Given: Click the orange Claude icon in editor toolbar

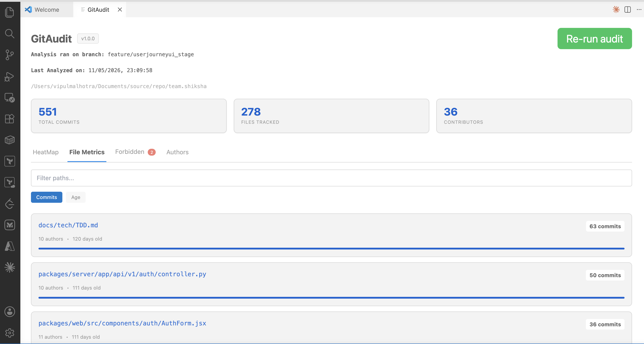Looking at the screenshot, I should point(616,10).
